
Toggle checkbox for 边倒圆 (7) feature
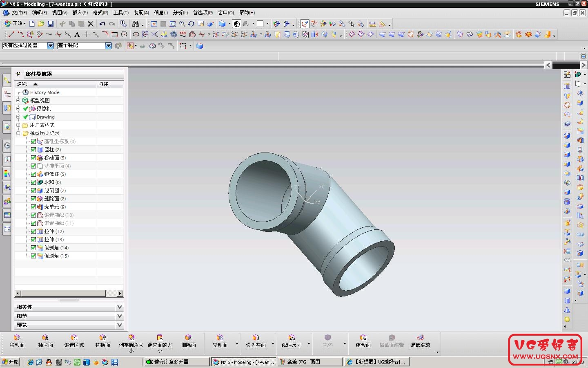tap(33, 191)
